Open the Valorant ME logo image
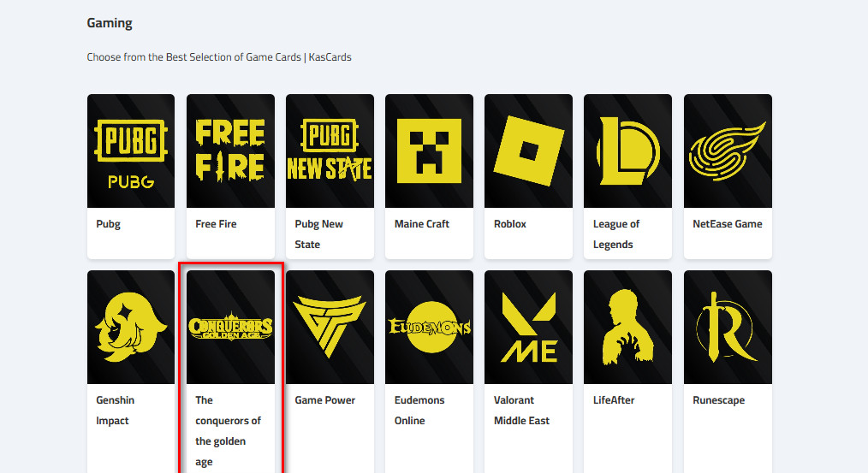Image resolution: width=868 pixels, height=473 pixels. click(529, 327)
